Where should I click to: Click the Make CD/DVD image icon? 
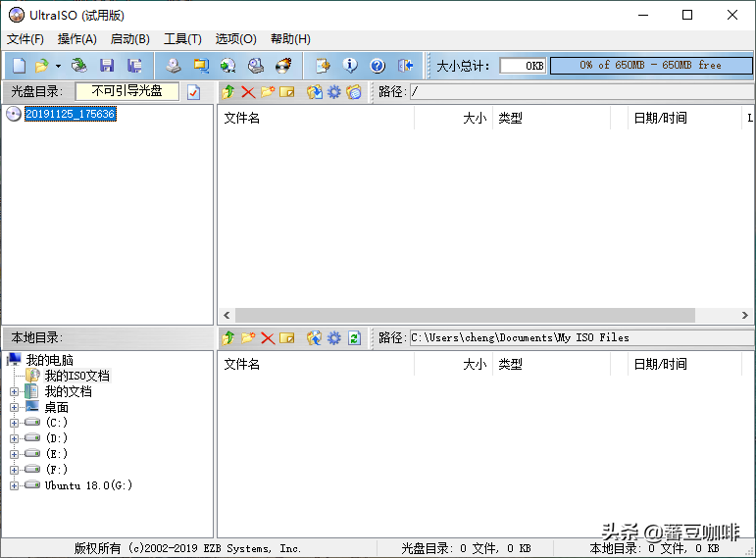[x=174, y=66]
